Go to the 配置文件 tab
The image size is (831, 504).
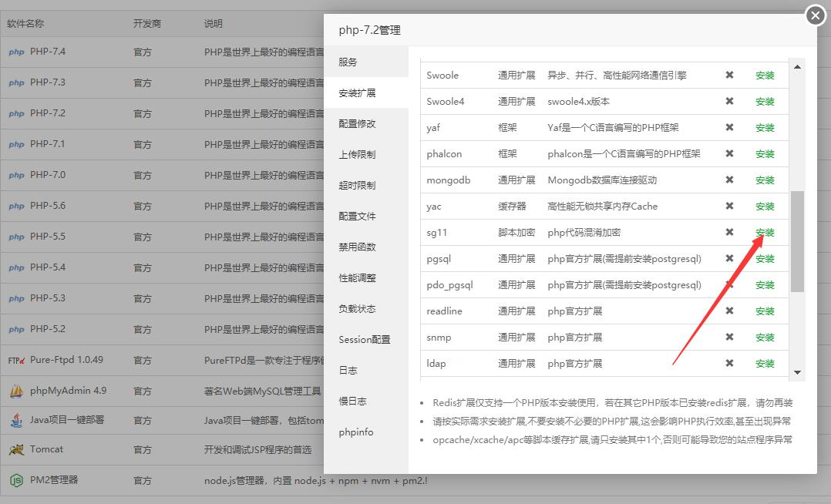(x=366, y=216)
